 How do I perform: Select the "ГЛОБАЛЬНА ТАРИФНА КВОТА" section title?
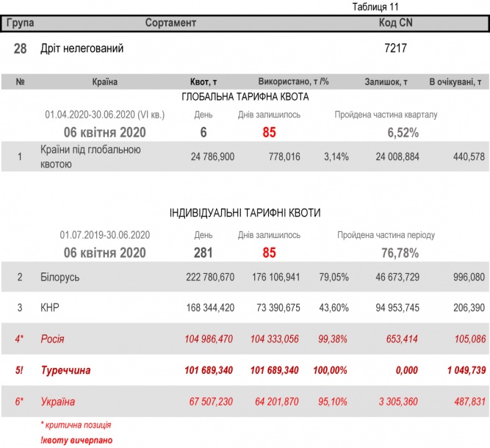click(245, 96)
